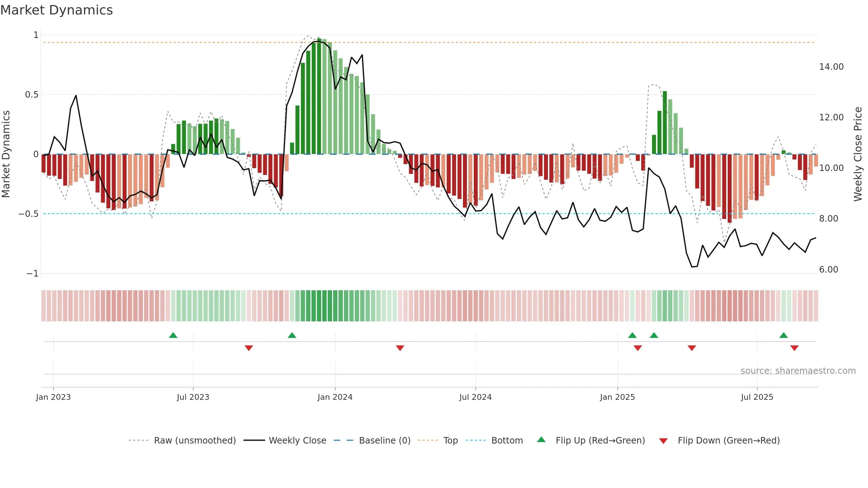Viewport: 868px width, 488px height.
Task: Click the 14.00 price axis label
Action: pyautogui.click(x=831, y=67)
